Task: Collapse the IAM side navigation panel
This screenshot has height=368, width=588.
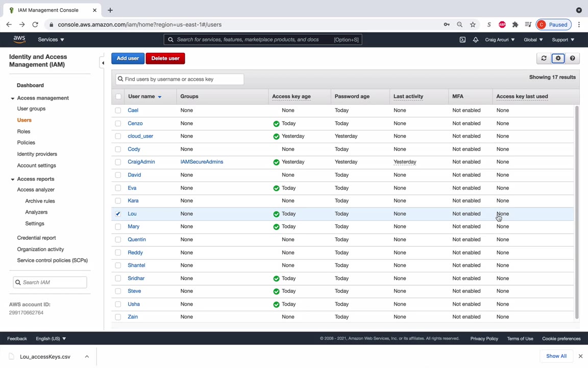Action: point(103,63)
